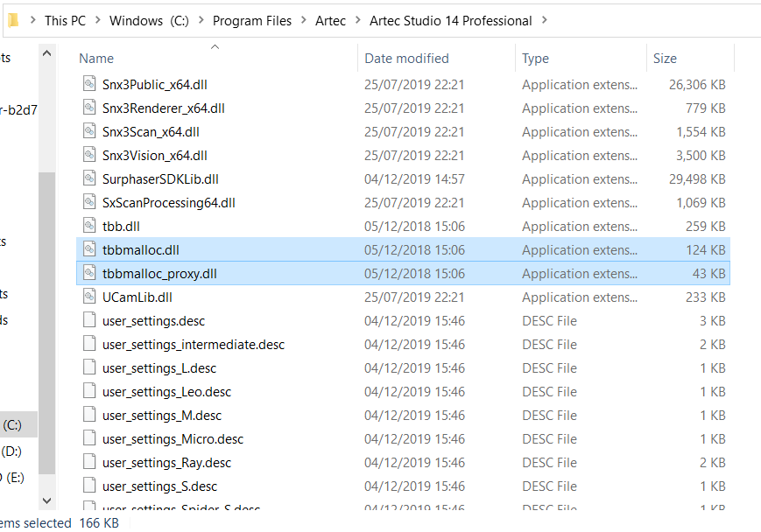This screenshot has width=761, height=532.
Task: Click the 29,498 KB size value
Action: click(x=697, y=179)
